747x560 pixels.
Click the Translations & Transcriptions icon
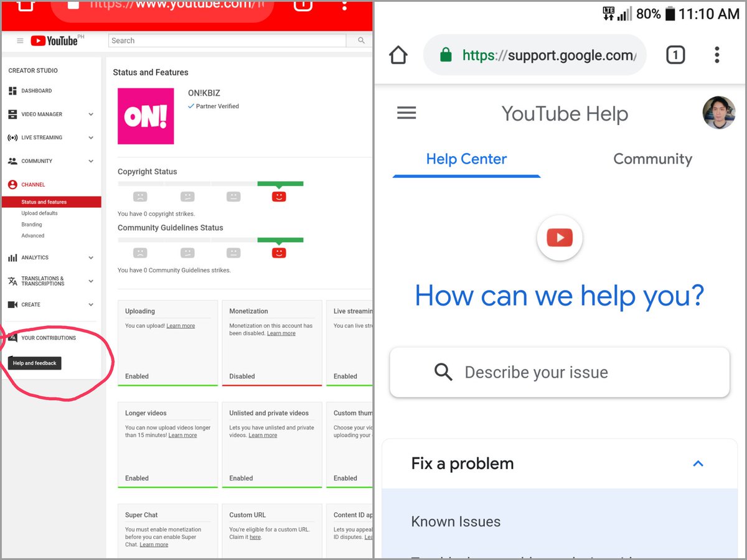pyautogui.click(x=12, y=281)
